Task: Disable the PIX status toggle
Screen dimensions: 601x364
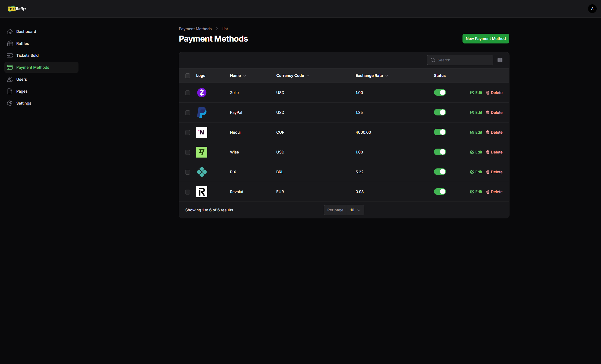Action: 440,172
